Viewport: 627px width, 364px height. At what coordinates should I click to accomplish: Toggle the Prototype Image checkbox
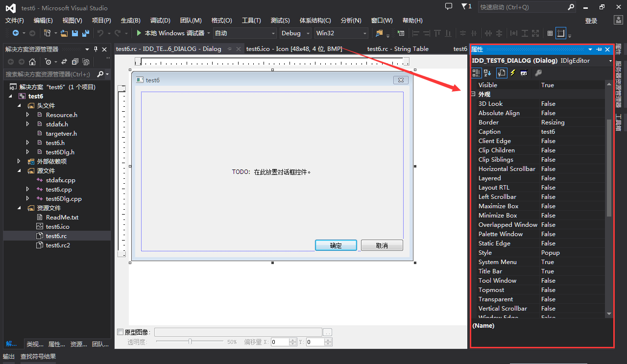click(x=121, y=332)
